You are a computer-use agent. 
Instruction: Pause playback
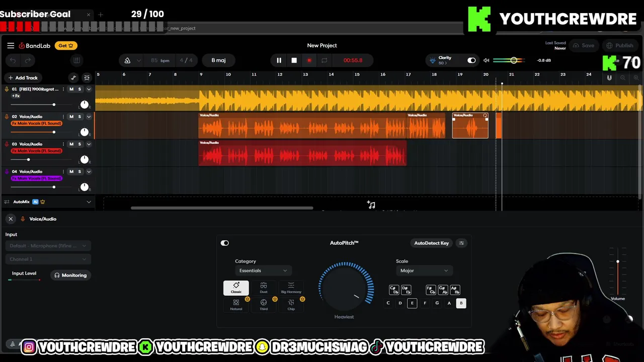pos(279,60)
